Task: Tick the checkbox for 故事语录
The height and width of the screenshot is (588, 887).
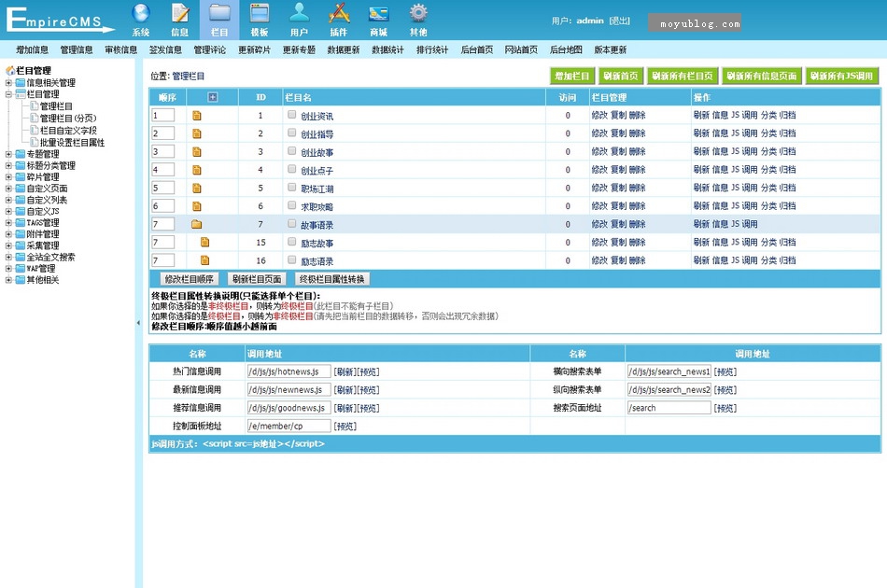Action: tap(292, 223)
